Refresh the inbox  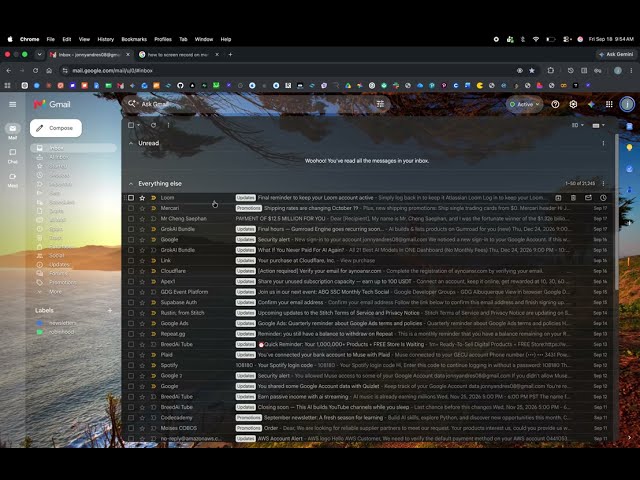(153, 125)
